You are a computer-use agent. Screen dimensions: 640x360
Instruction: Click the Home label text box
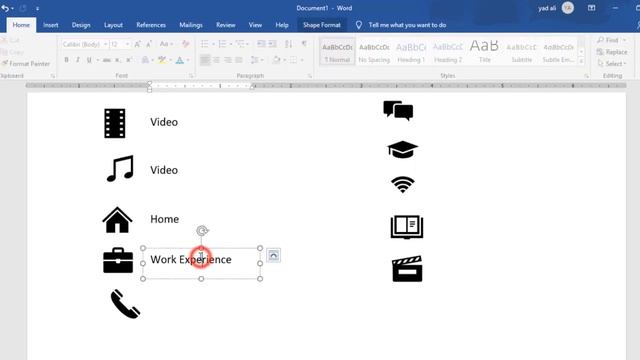click(x=164, y=219)
